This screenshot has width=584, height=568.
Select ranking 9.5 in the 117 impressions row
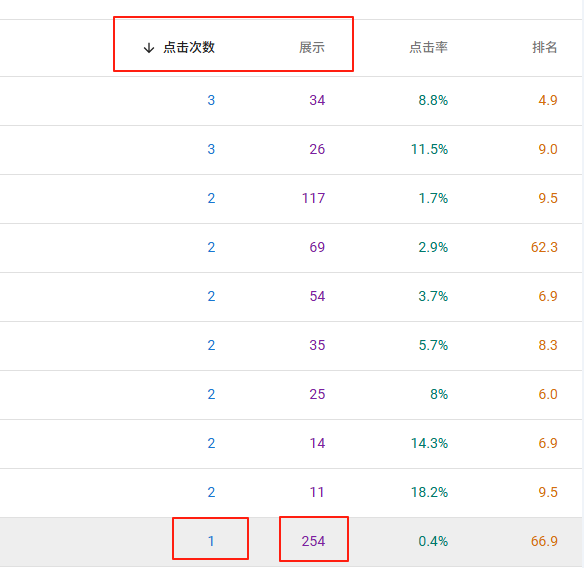[548, 198]
